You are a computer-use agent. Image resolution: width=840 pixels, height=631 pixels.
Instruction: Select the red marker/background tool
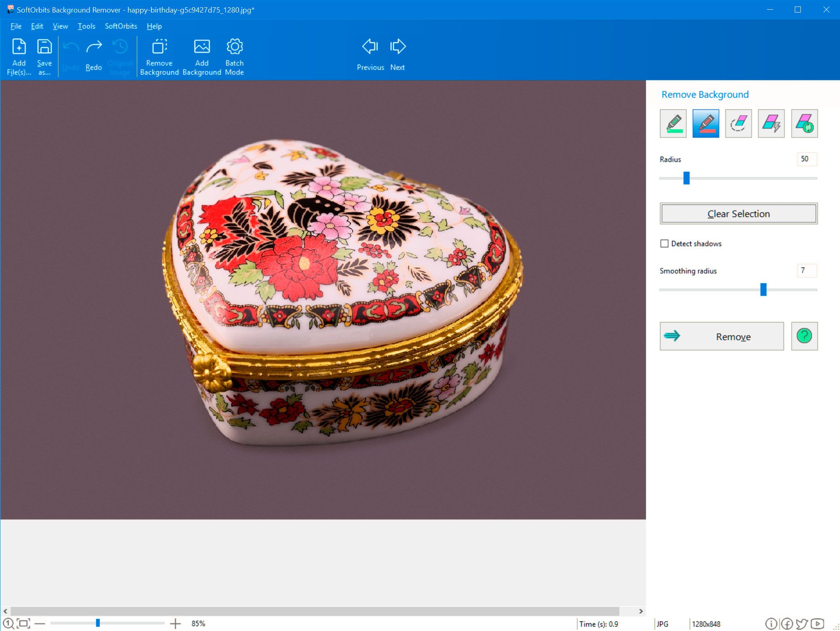tap(706, 123)
